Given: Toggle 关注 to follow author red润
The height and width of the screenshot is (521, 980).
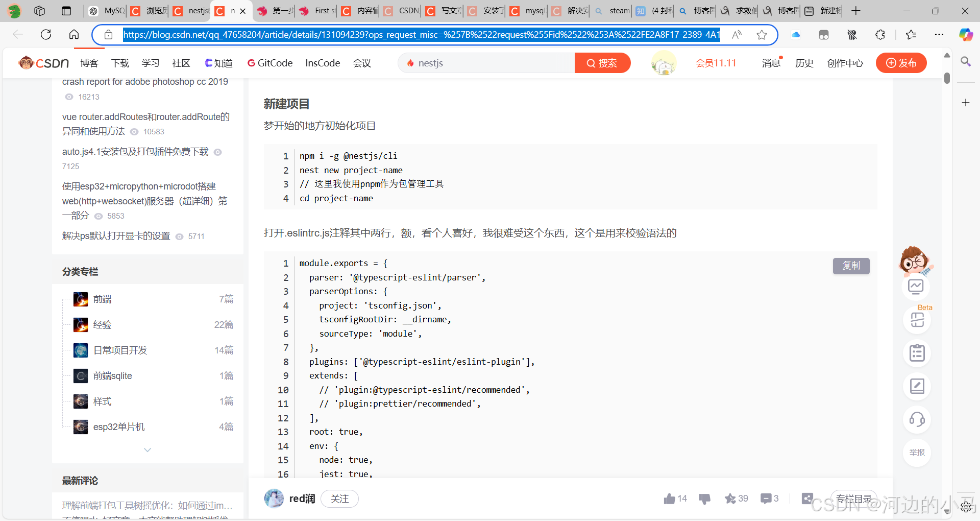Looking at the screenshot, I should [x=339, y=499].
